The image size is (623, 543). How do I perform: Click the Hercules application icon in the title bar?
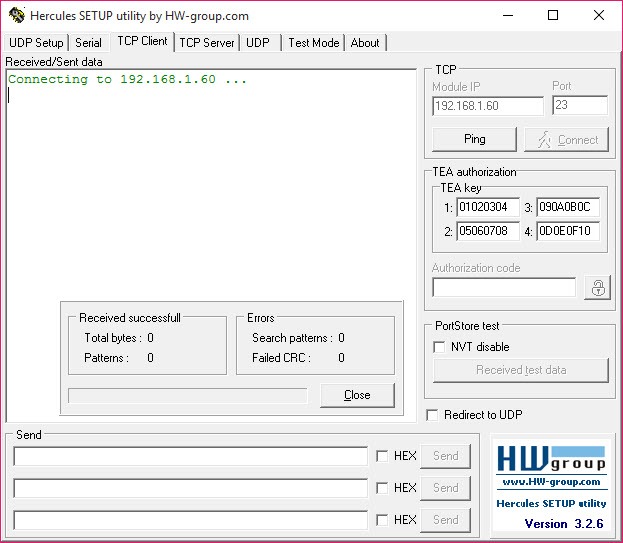point(17,15)
